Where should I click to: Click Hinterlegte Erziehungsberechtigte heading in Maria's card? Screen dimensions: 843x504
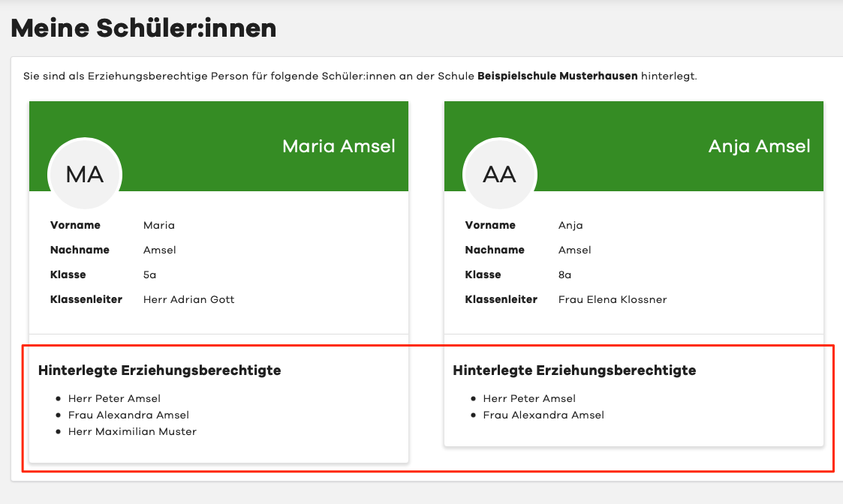click(x=159, y=370)
